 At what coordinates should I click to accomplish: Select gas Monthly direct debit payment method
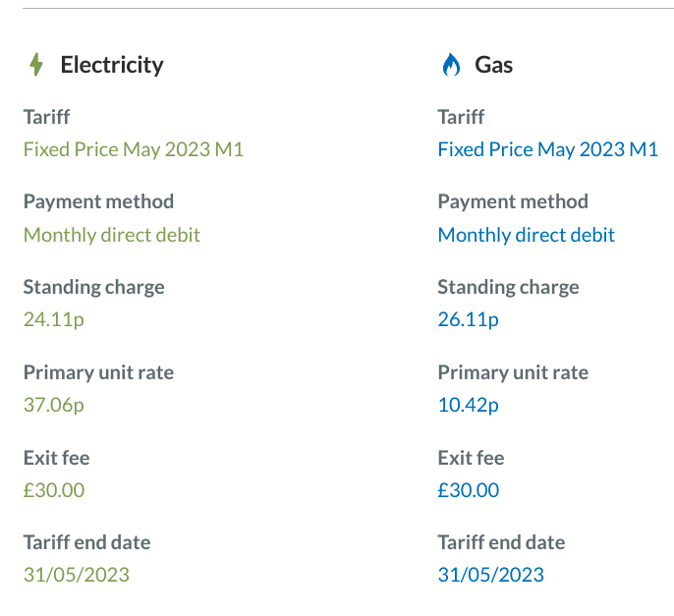pos(526,235)
